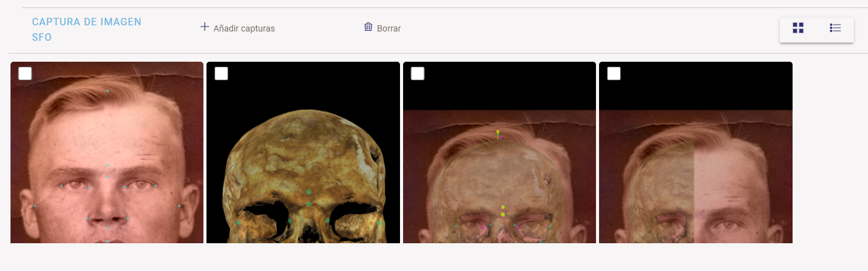The width and height of the screenshot is (868, 271).
Task: Mark the checkbox on the half-split comparison capture
Action: point(614,73)
